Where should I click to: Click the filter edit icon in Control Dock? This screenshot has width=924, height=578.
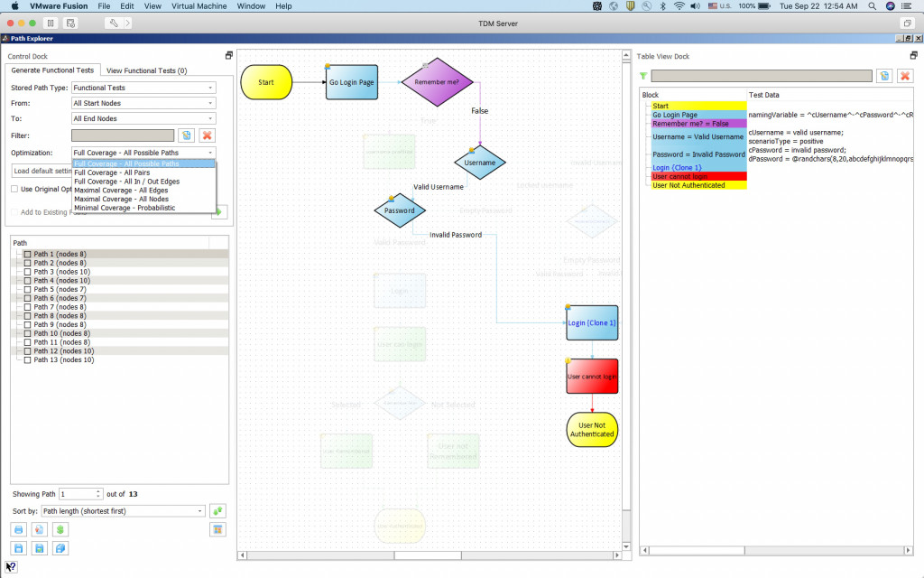(x=186, y=135)
